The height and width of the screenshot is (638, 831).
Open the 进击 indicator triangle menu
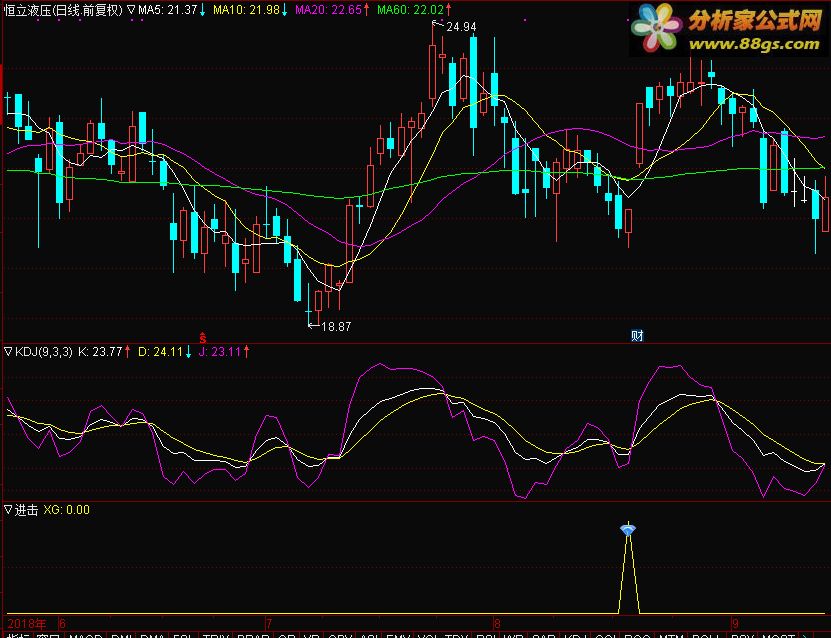(x=8, y=510)
